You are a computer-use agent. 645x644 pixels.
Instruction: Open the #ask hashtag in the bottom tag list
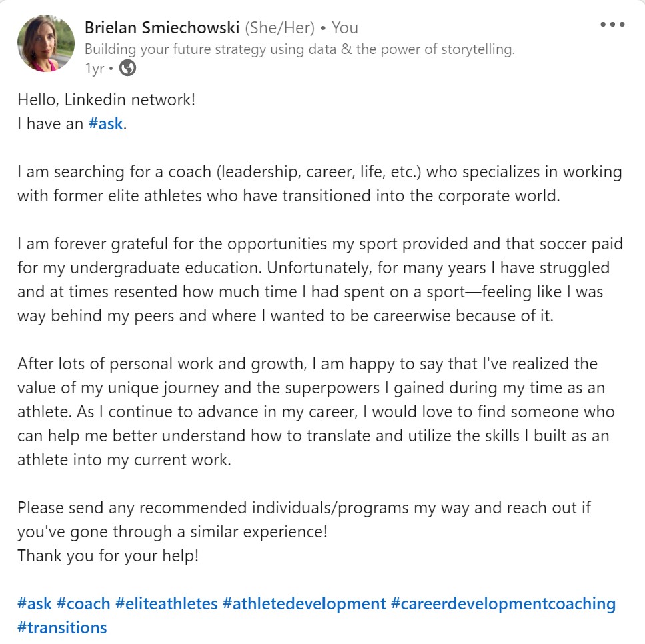point(35,604)
